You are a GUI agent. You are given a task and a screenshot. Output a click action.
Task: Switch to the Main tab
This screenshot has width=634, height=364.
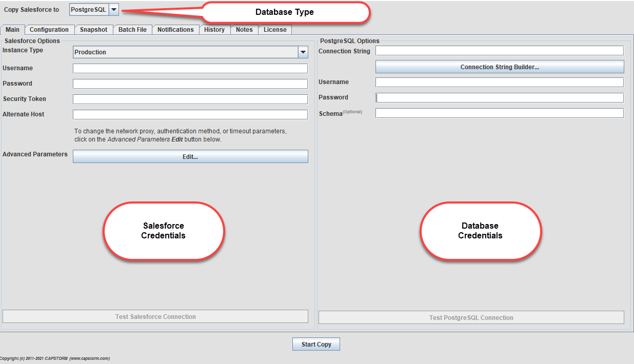coord(12,30)
